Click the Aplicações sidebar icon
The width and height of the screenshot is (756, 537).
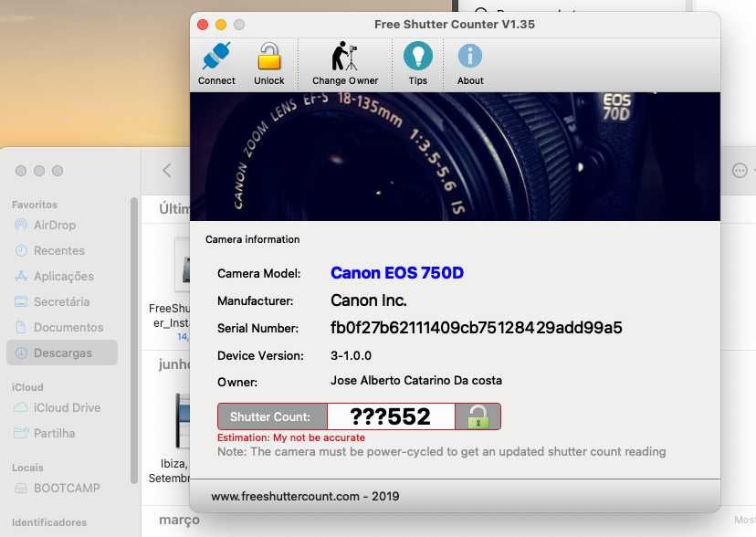(x=21, y=276)
